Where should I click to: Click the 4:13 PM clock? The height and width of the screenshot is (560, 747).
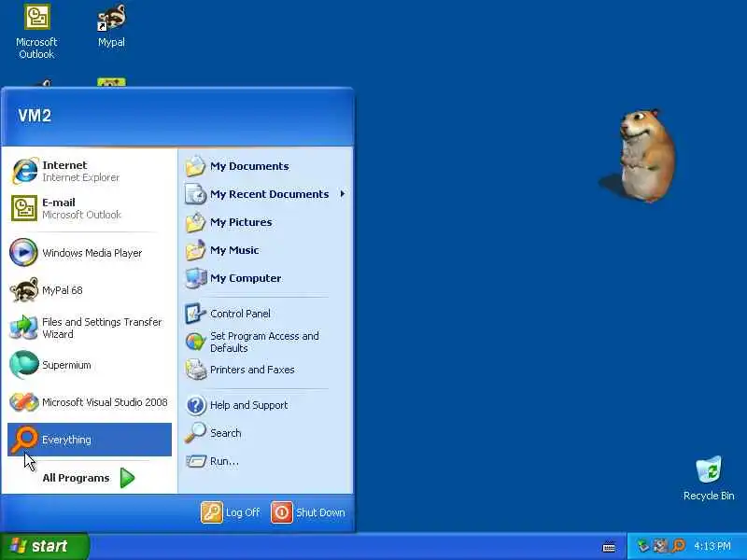point(712,546)
